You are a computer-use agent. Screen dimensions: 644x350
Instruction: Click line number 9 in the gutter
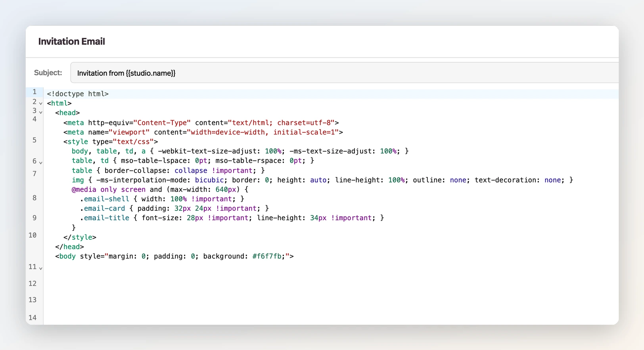point(34,218)
